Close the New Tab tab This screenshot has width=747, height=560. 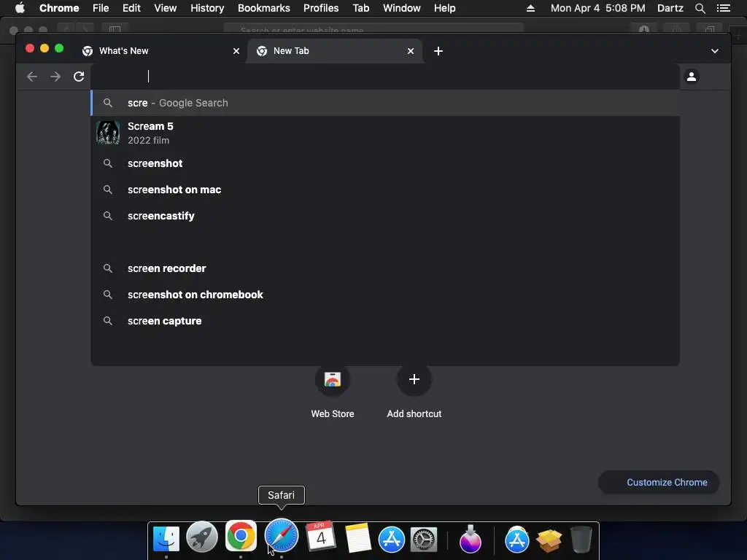(411, 51)
